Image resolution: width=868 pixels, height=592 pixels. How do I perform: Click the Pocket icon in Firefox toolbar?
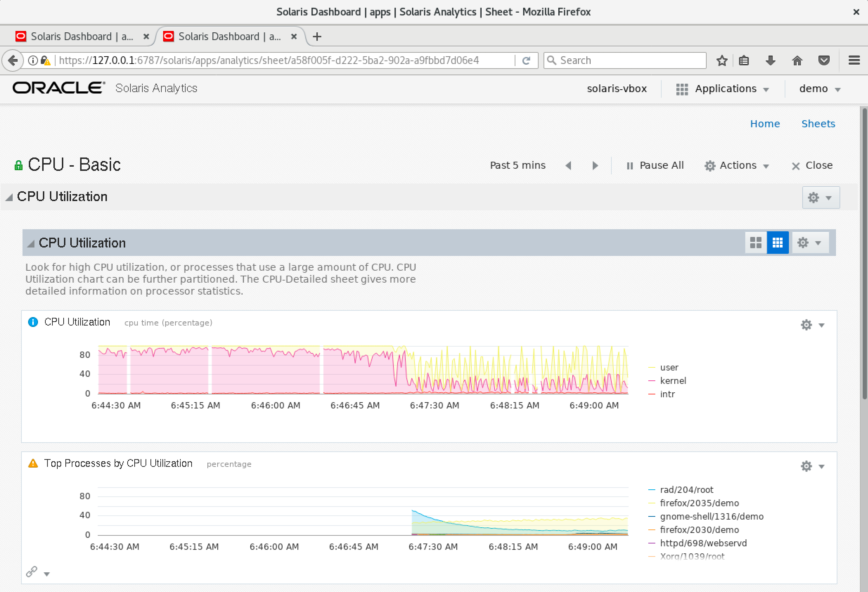(x=824, y=60)
